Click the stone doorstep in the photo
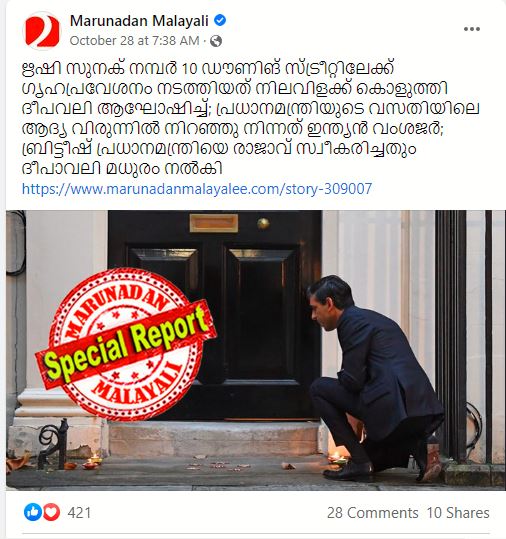The width and height of the screenshot is (506, 539). (213, 438)
